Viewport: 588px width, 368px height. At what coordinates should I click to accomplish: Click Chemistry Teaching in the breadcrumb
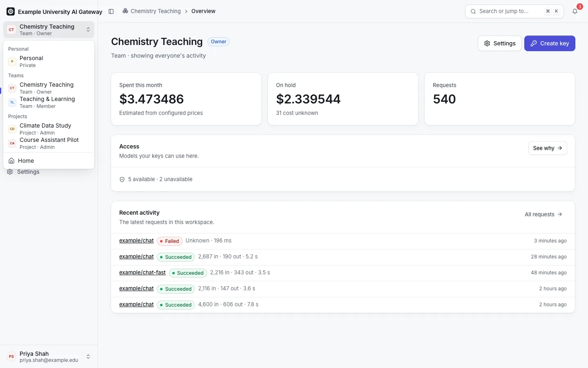pos(156,11)
